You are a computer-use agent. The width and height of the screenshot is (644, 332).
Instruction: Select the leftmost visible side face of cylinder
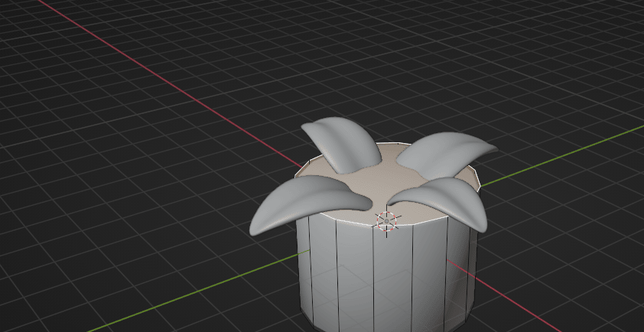pos(303,268)
